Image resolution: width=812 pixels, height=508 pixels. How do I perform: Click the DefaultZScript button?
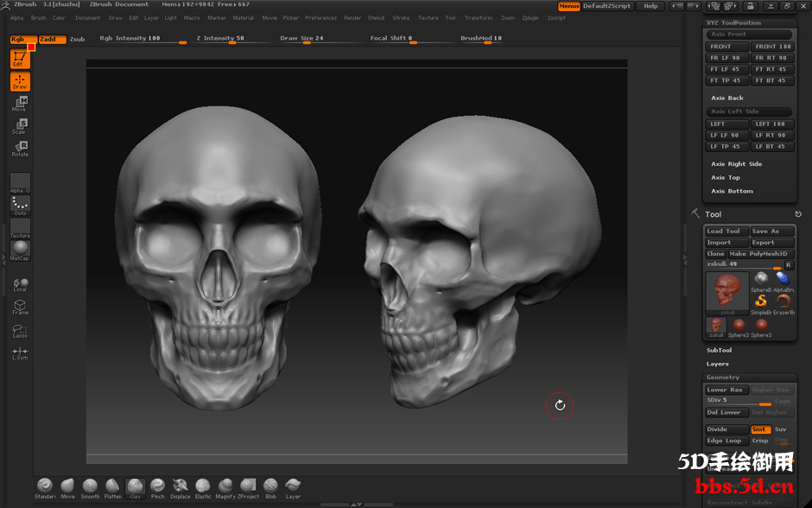pyautogui.click(x=607, y=6)
